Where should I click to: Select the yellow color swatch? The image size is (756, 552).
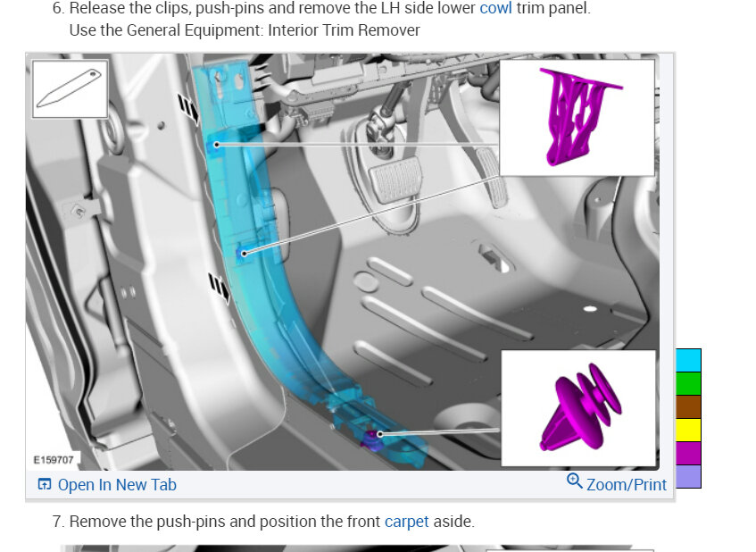pos(688,431)
